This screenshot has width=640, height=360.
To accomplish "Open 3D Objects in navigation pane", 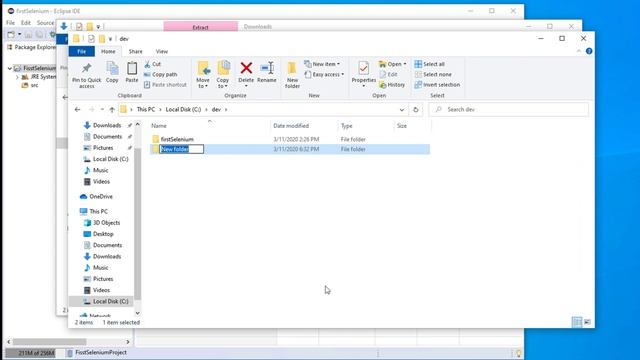I will coord(106,222).
